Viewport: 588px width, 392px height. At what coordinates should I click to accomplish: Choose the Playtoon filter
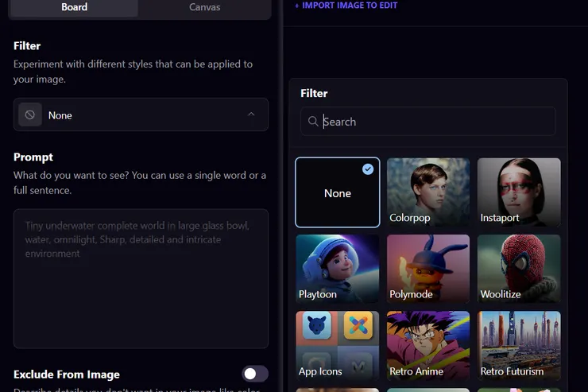[x=338, y=269]
